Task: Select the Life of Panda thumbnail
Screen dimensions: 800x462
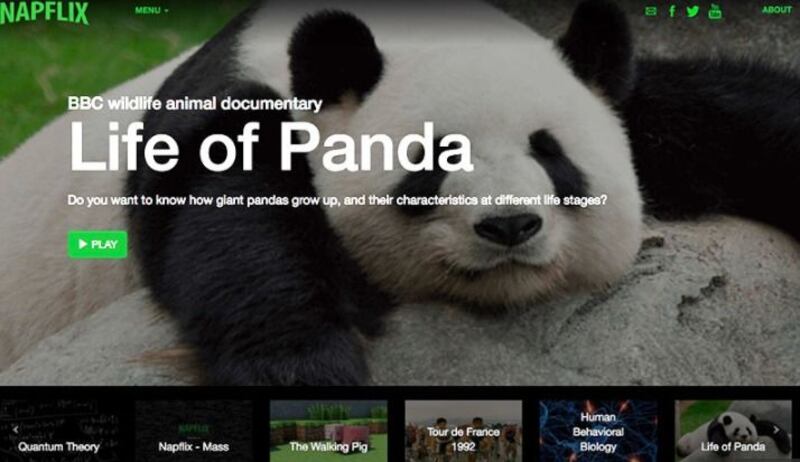Action: pos(733,431)
